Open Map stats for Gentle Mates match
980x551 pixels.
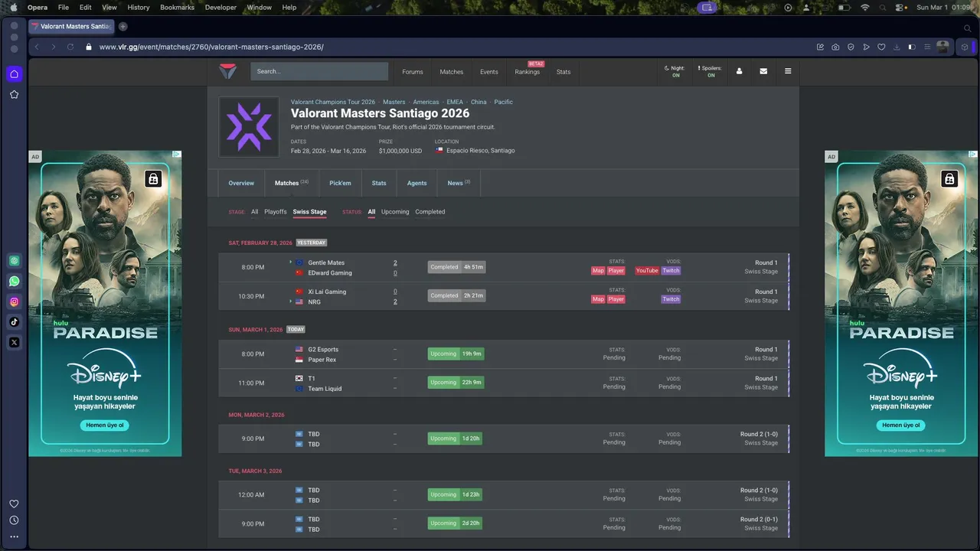point(598,270)
